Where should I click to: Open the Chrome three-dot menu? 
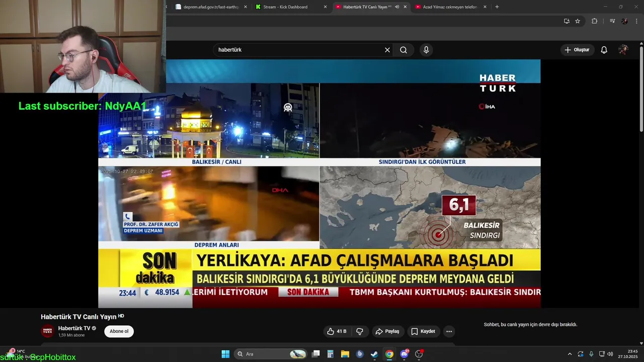[637, 21]
